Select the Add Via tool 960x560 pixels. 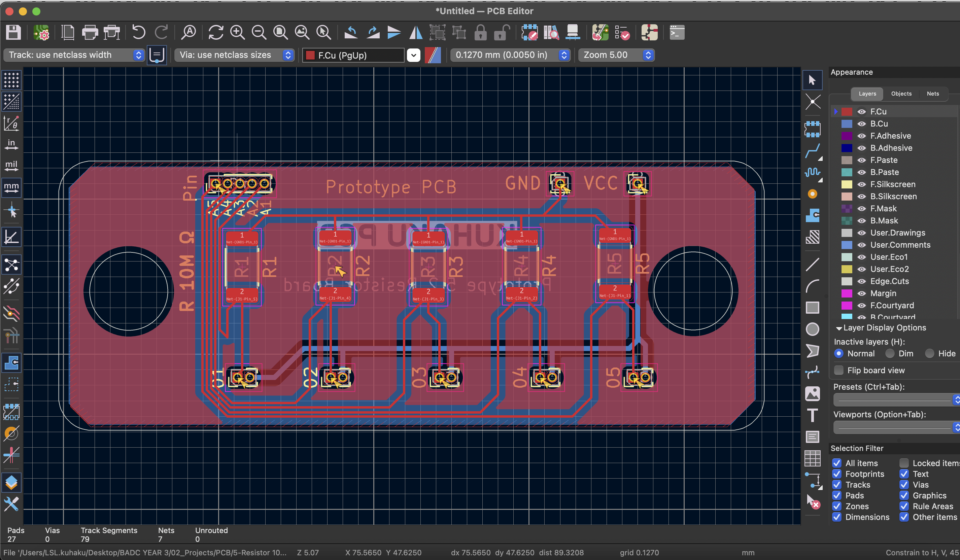[x=813, y=194]
